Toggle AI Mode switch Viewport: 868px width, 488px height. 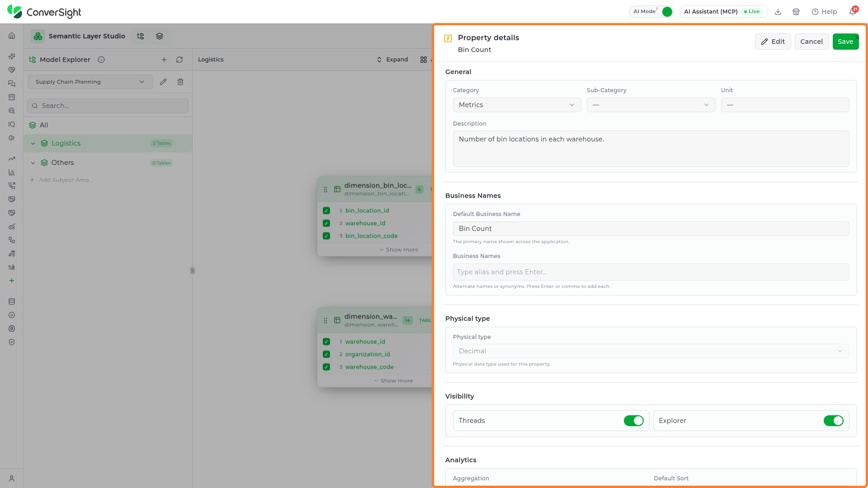tap(667, 12)
